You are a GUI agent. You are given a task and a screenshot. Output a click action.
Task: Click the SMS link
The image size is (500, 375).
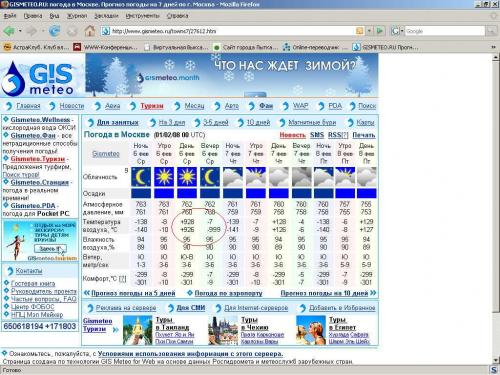(x=317, y=135)
